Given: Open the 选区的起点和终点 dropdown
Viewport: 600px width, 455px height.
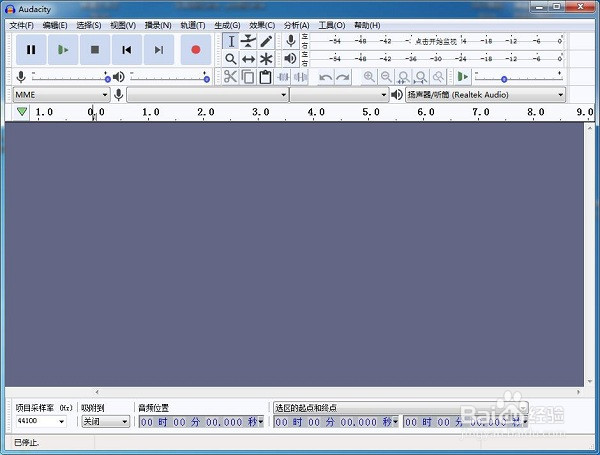Looking at the screenshot, I should coord(401,408).
